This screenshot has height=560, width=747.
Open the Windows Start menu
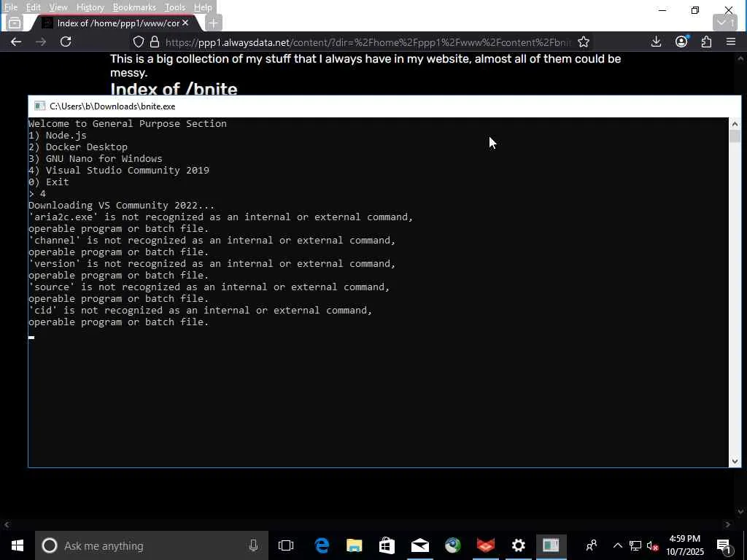click(18, 545)
